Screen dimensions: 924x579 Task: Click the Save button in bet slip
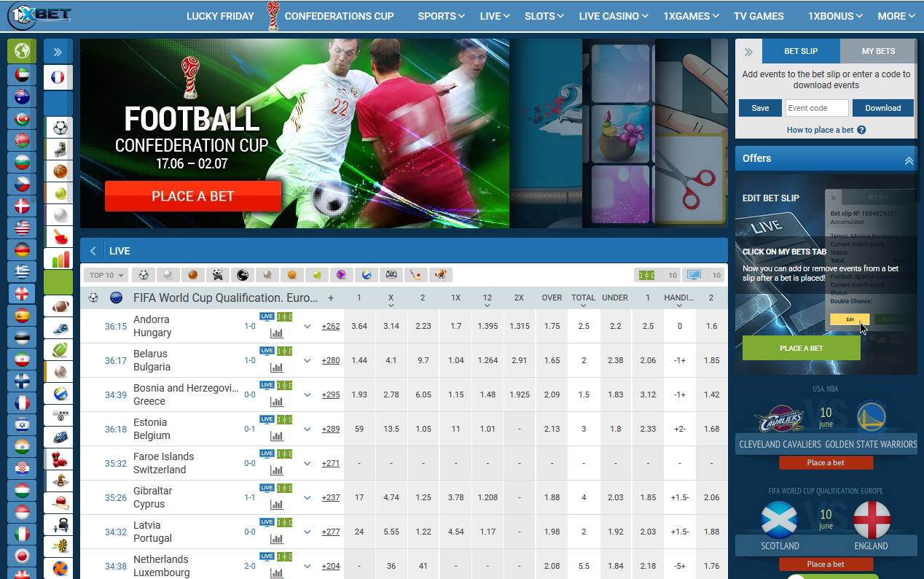pos(760,108)
